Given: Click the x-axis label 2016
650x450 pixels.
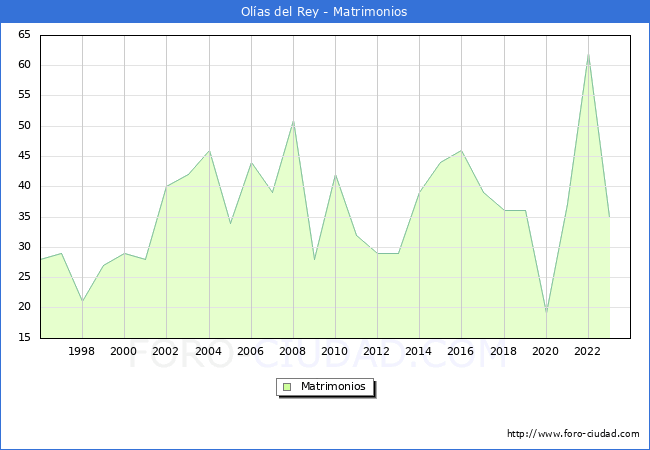Looking at the screenshot, I should tap(461, 351).
